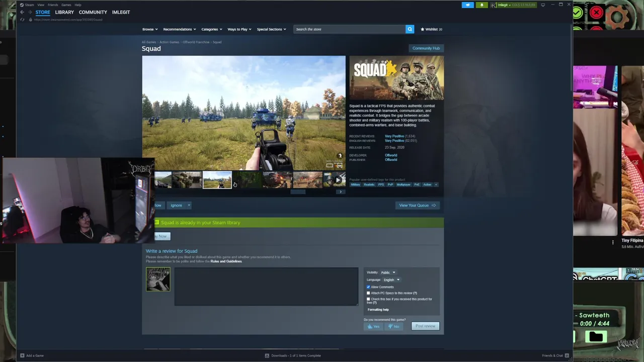Check the received product for free box
The height and width of the screenshot is (362, 644).
click(x=368, y=299)
